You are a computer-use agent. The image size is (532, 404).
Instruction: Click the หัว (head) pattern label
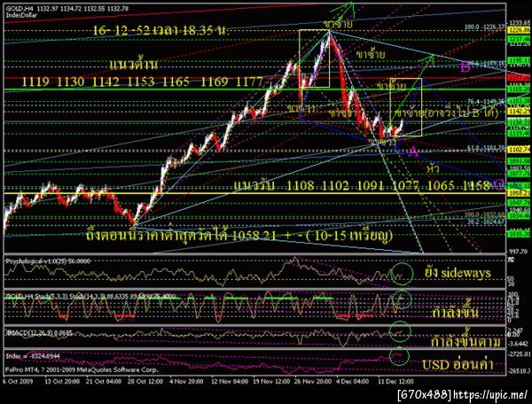pyautogui.click(x=434, y=168)
